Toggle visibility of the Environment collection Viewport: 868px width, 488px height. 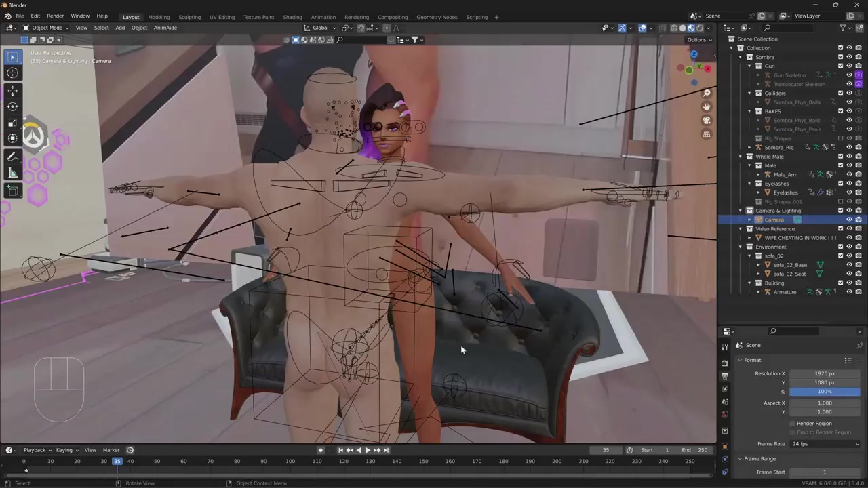[849, 247]
